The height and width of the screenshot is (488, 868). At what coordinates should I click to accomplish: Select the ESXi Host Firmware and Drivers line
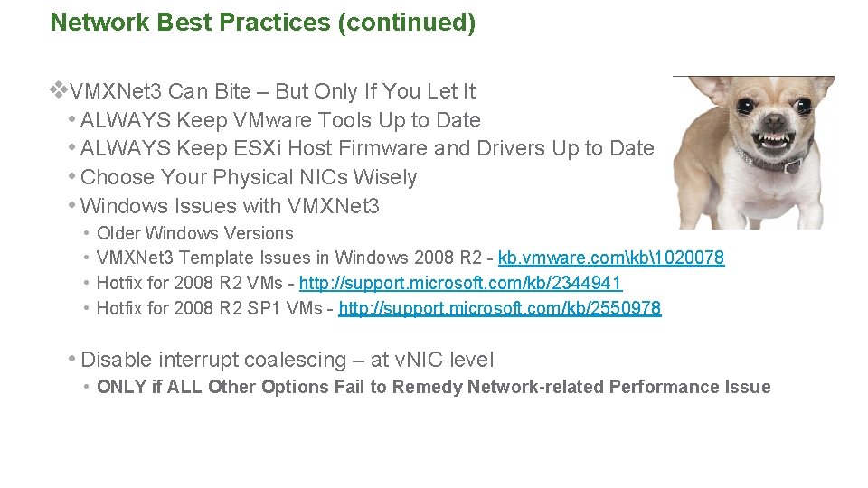point(366,148)
